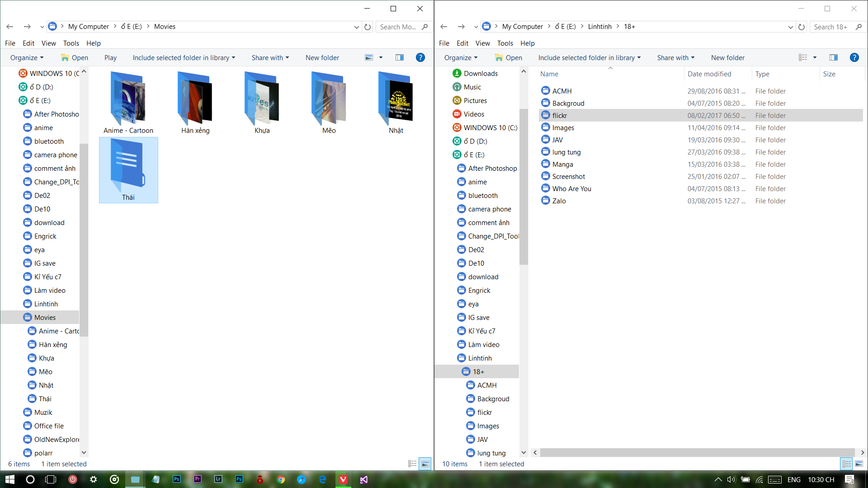Select the Nhật folder icon
This screenshot has width=868, height=488.
396,98
